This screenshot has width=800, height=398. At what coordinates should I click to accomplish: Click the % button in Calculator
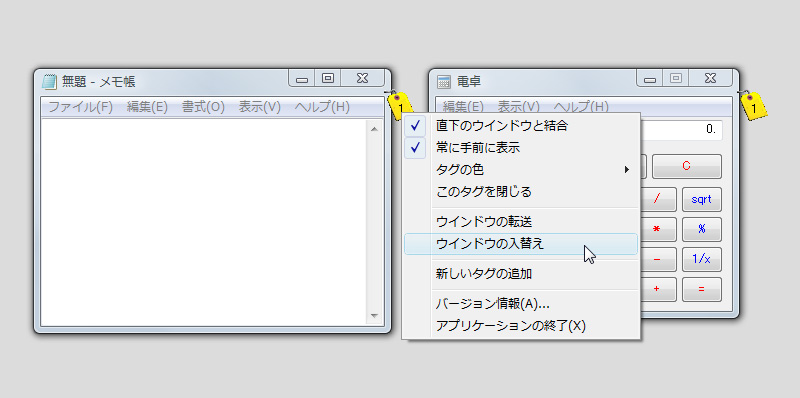click(702, 230)
